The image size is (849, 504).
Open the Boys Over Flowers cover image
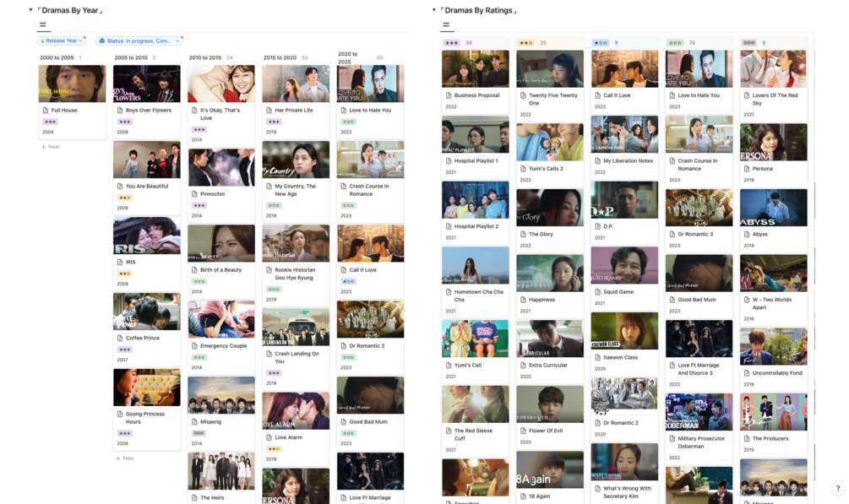[147, 84]
